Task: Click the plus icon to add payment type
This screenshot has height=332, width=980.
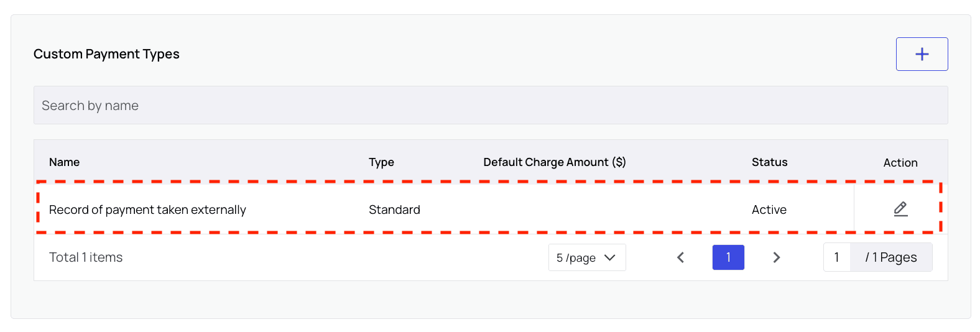Action: tap(922, 54)
